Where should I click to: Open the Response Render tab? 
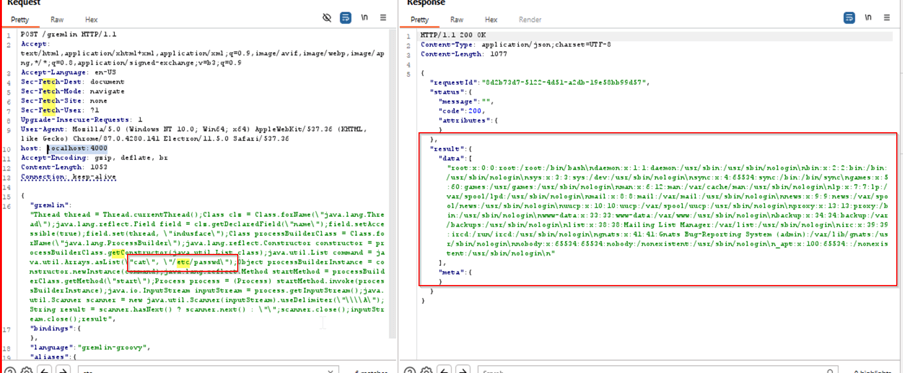(x=530, y=20)
